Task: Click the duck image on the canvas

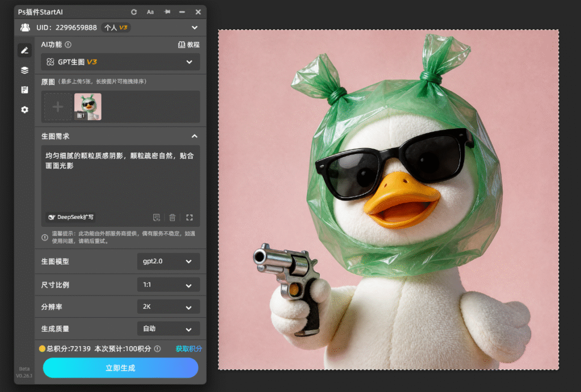Action: (x=388, y=200)
